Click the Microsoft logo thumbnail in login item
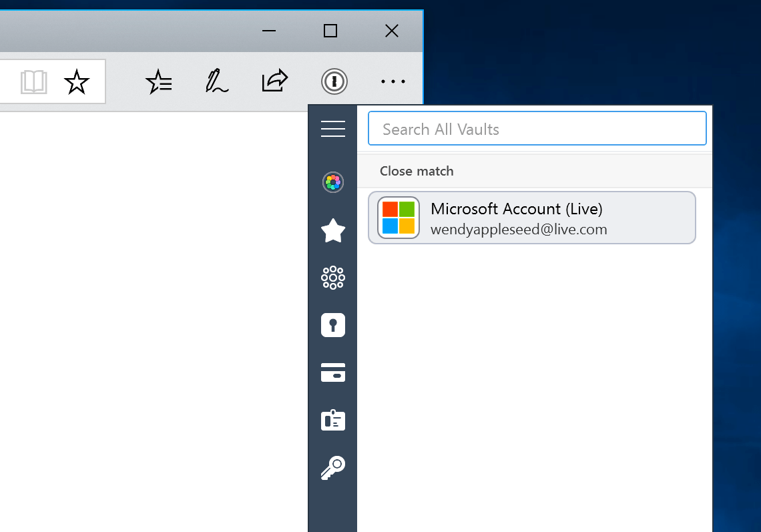Viewport: 761px width, 532px height. pyautogui.click(x=399, y=218)
